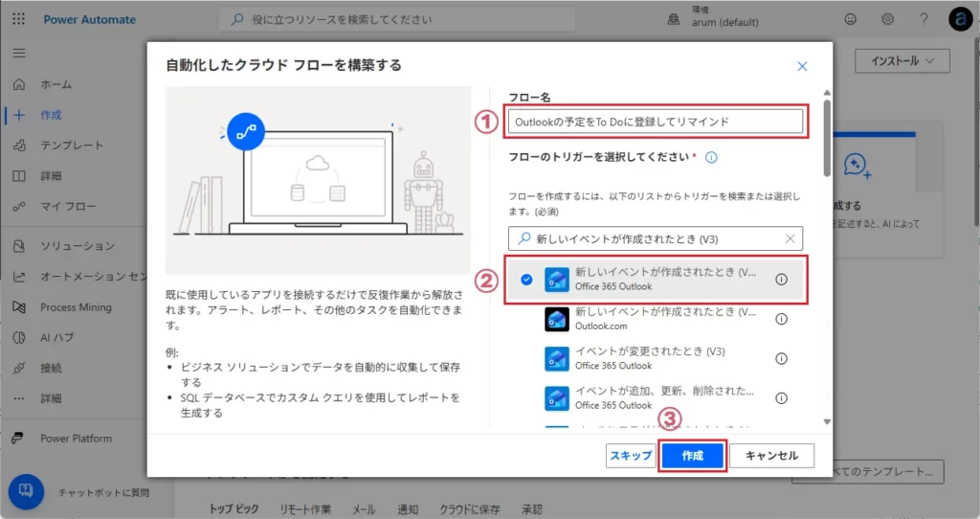Click the 接続 plug icon
This screenshot has width=980, height=519.
point(19,368)
